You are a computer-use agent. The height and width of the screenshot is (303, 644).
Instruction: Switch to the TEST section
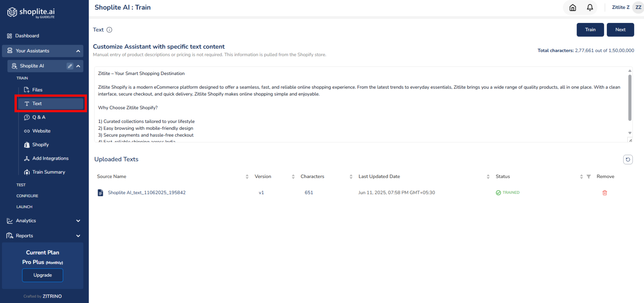click(x=21, y=185)
